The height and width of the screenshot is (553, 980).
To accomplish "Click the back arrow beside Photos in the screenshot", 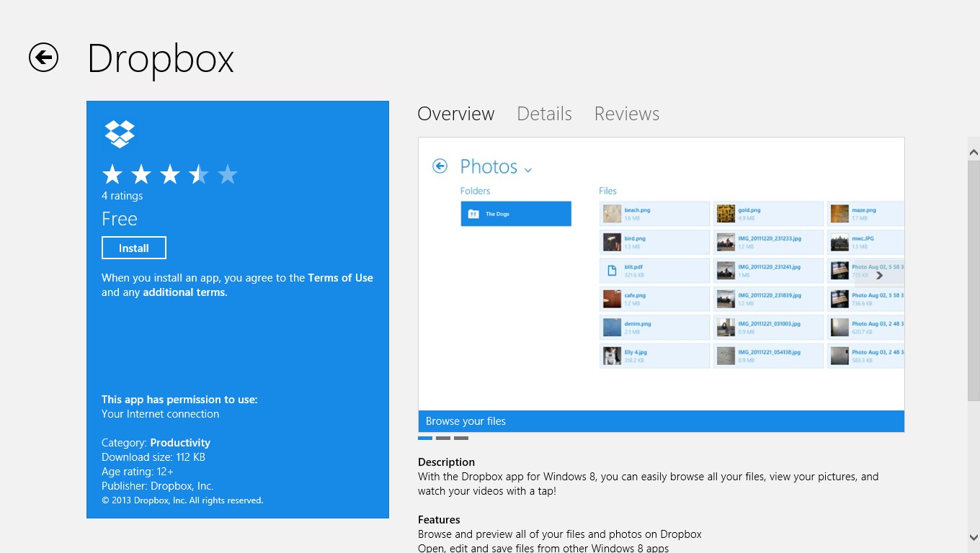I will pos(440,166).
